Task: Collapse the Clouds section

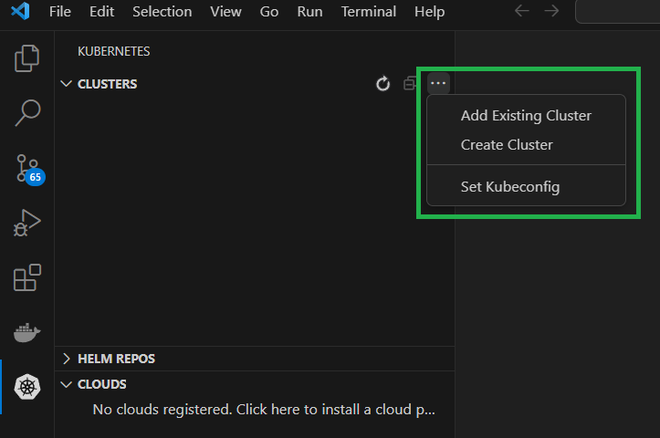Action: click(66, 384)
